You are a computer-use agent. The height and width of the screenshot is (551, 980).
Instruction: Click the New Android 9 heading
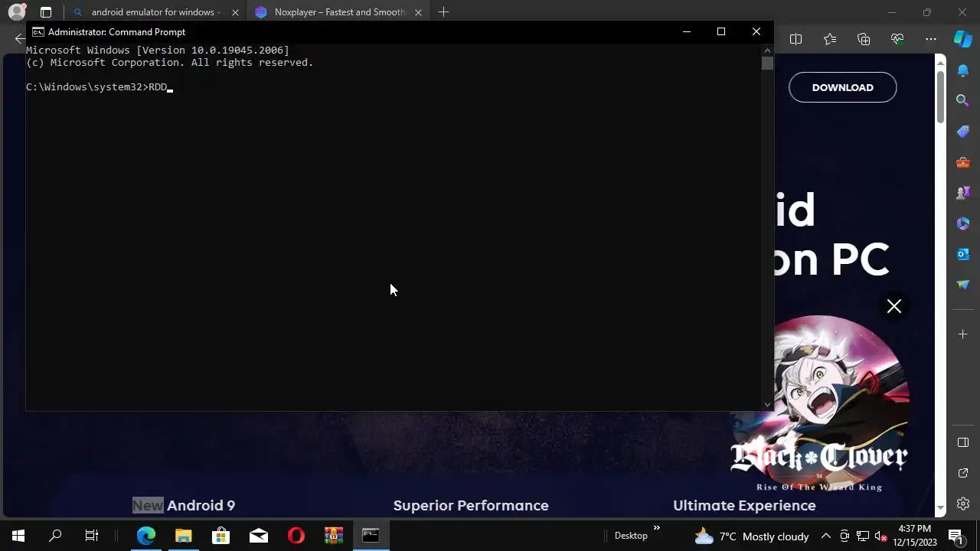point(184,505)
